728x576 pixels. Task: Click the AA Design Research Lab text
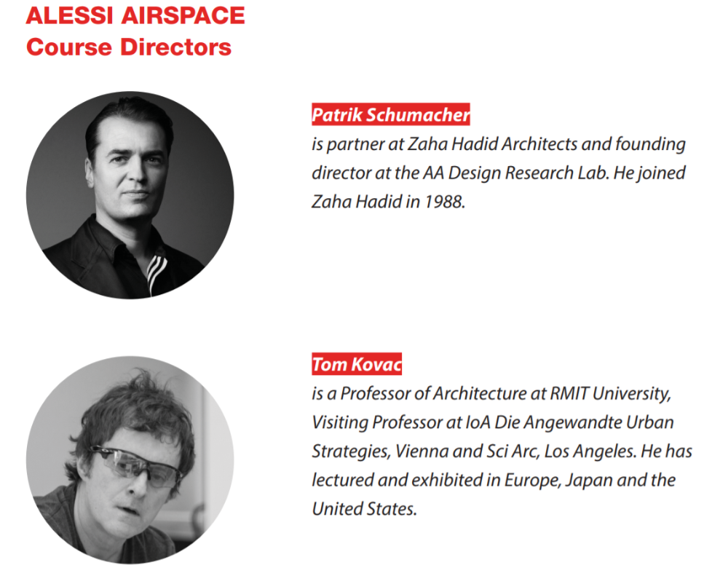515,173
